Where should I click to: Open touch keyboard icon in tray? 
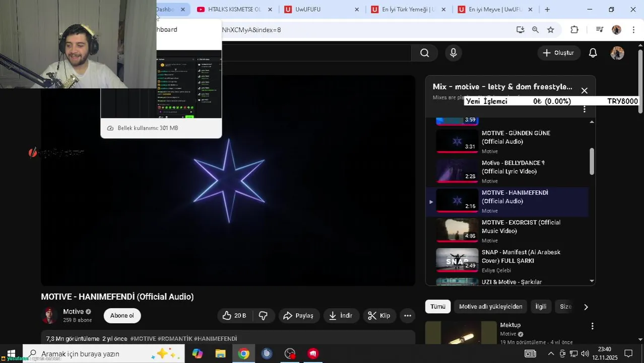coord(530,353)
